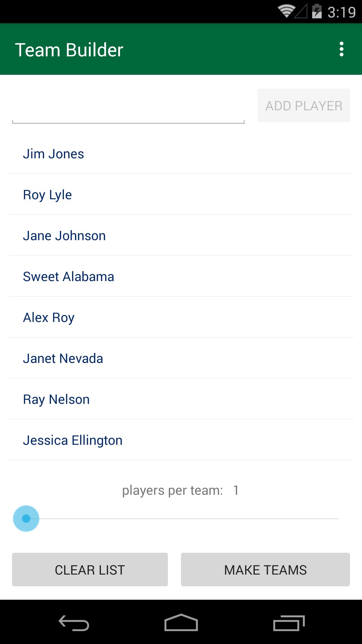Open the overflow menu (three dots)
This screenshot has width=362, height=644.
click(x=341, y=49)
